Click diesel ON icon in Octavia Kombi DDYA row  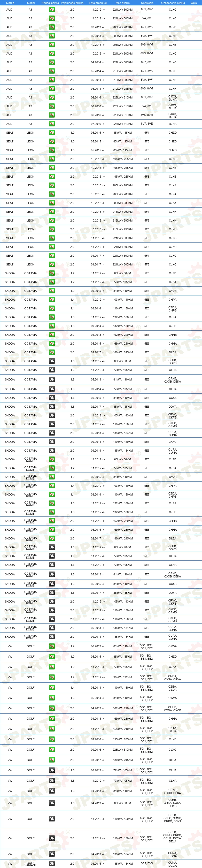point(52,593)
